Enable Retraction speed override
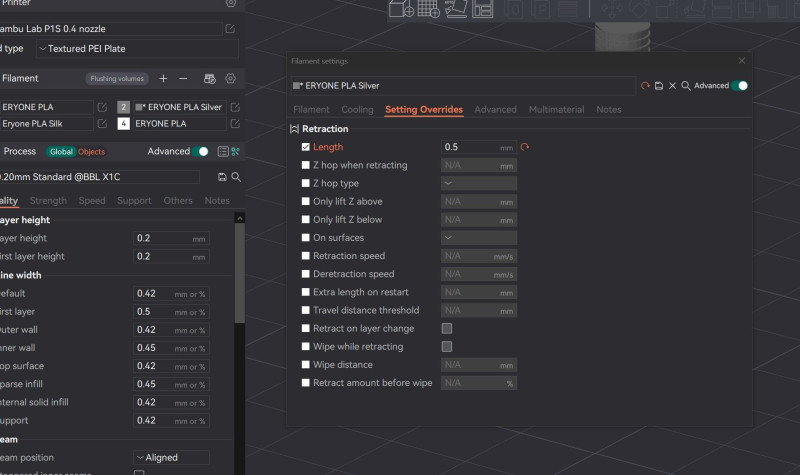Viewport: 800px width, 475px height. (306, 256)
